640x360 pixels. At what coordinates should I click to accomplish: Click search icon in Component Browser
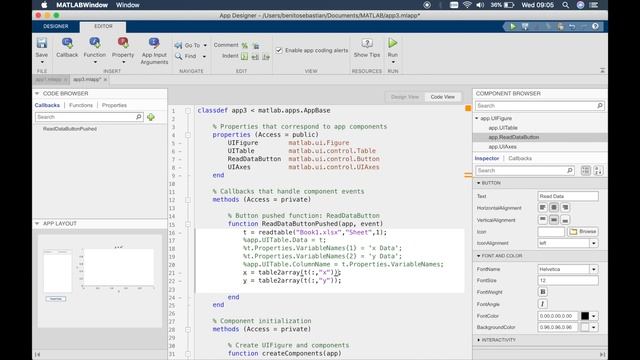pos(600,106)
